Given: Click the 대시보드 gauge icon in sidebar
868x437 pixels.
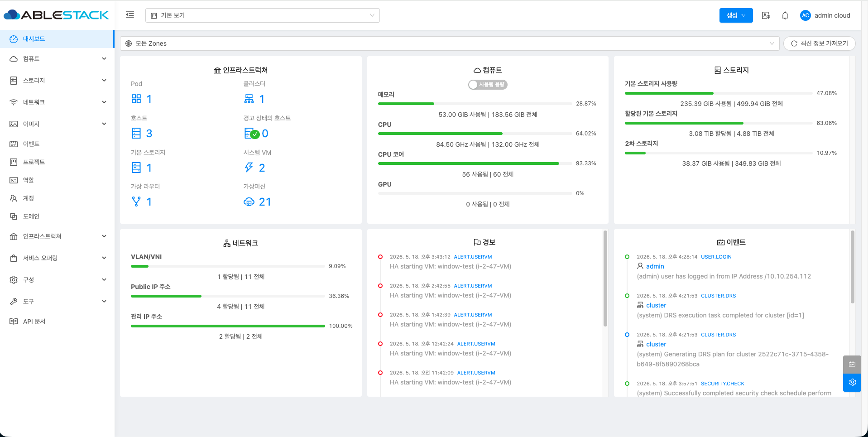Looking at the screenshot, I should click(x=14, y=39).
